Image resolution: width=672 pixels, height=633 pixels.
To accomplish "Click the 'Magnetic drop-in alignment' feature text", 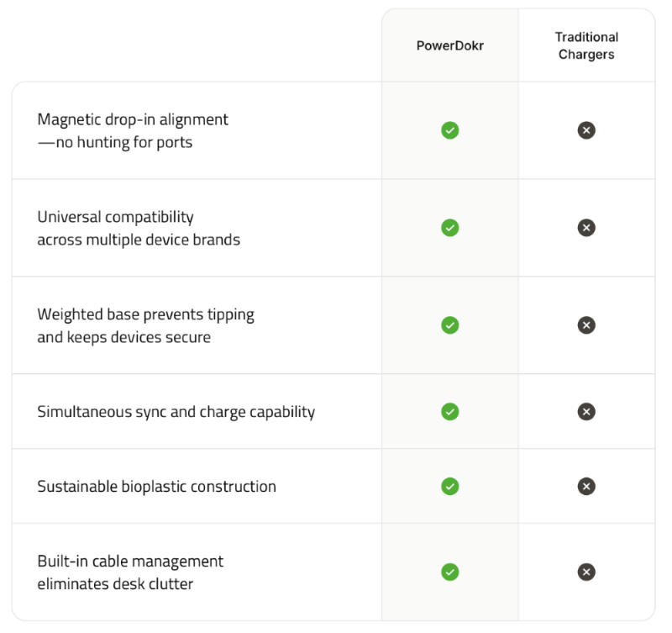I will pyautogui.click(x=133, y=120).
